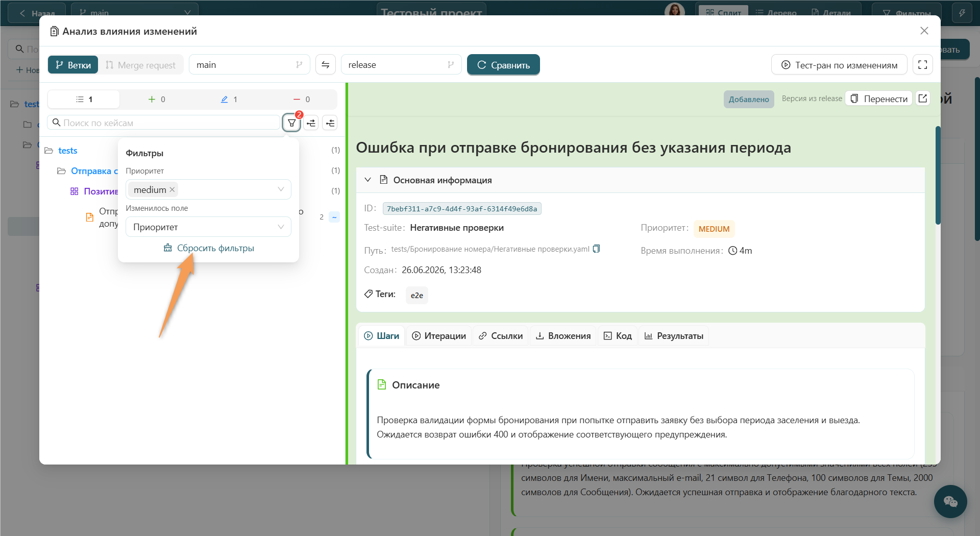Click the Перенести button
980x536 pixels.
(879, 99)
